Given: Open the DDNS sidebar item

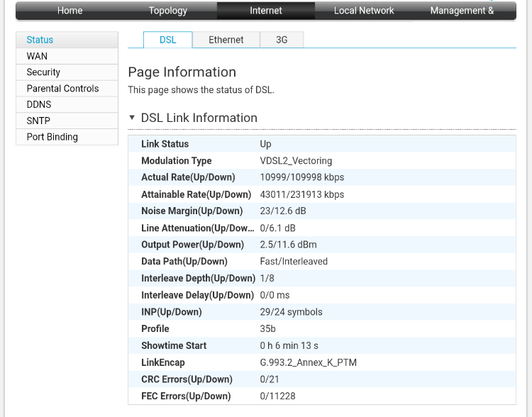Looking at the screenshot, I should point(67,104).
